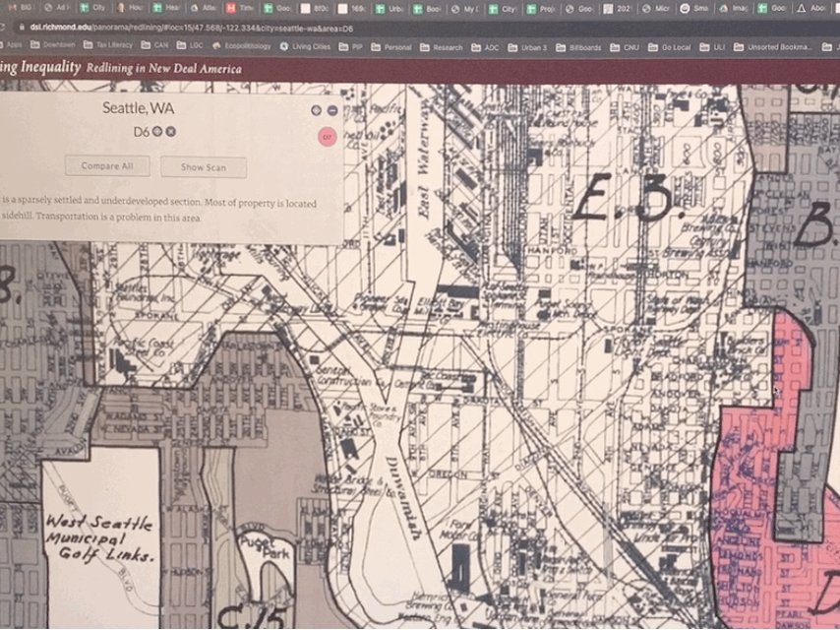Click 'Redlining in New Deal America' subtitle
Image resolution: width=840 pixels, height=630 pixels.
(x=164, y=68)
